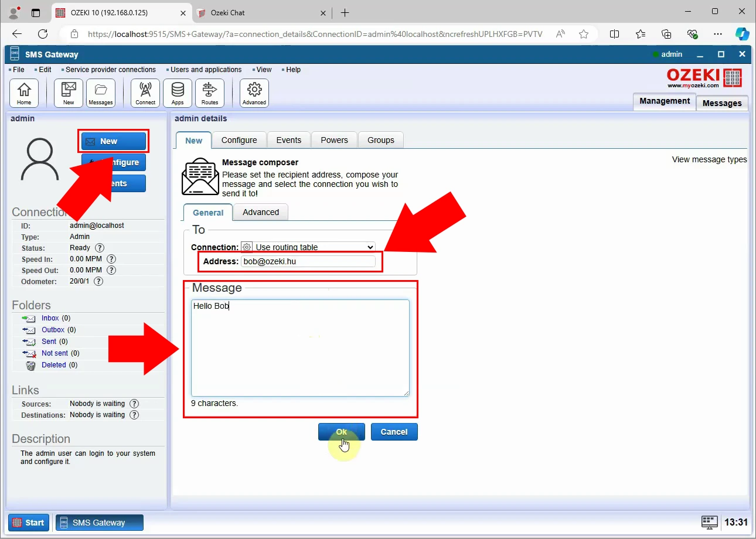Screen dimensions: 756x539
Task: Click the Speed Out help icon
Action: [111, 270]
